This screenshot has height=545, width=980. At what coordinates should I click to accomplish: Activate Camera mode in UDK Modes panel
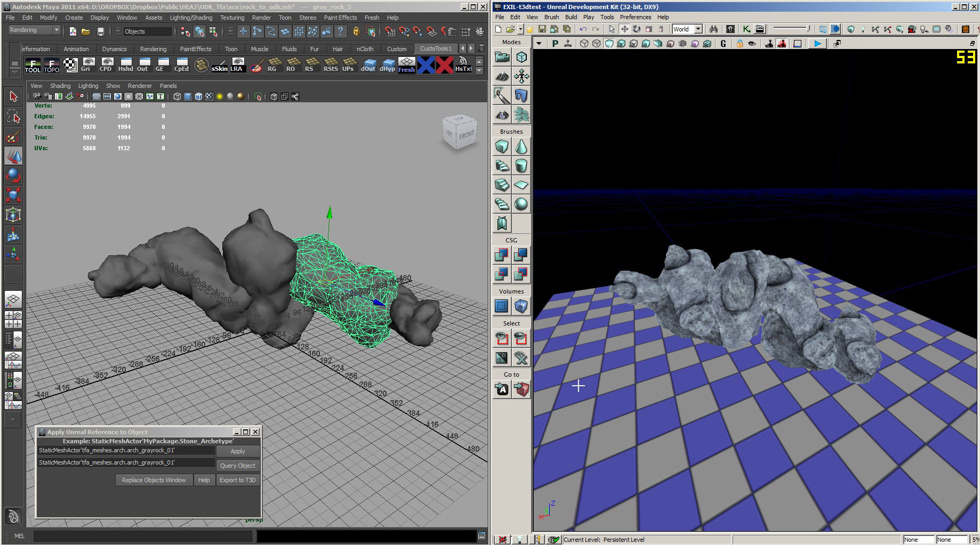(502, 57)
